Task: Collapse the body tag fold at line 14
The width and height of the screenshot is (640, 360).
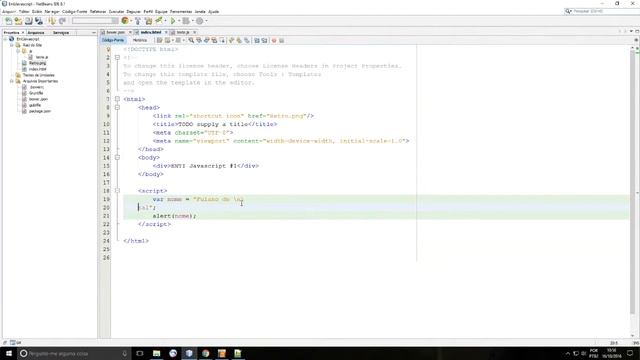Action: pos(117,158)
